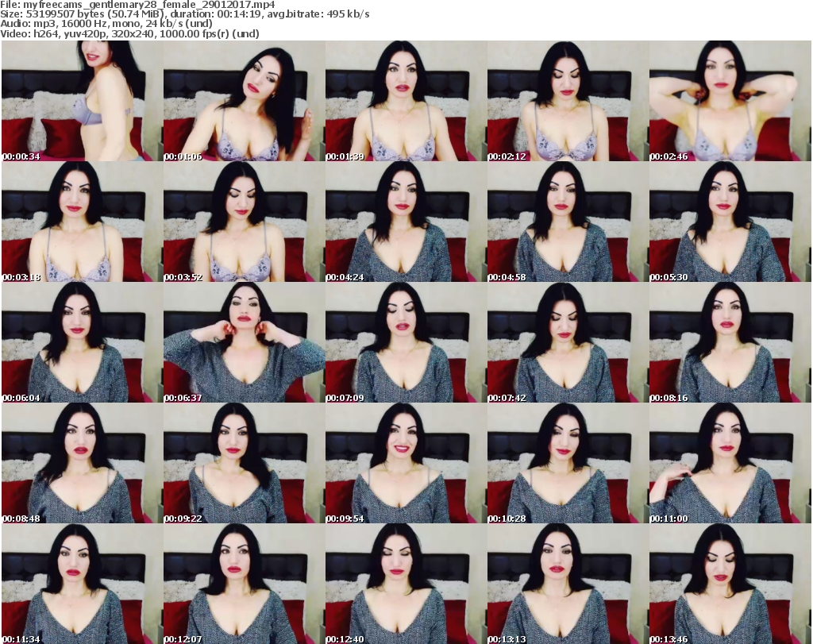Open the last frame at 00:13:46

click(x=730, y=584)
